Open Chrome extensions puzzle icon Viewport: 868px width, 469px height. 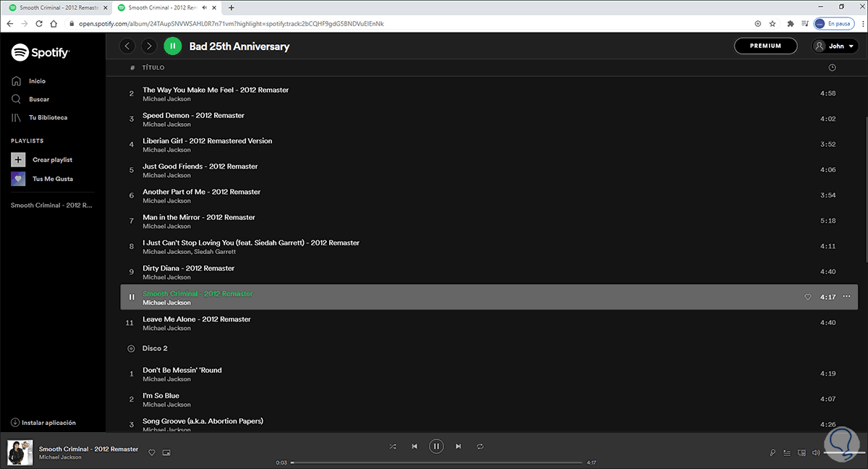(x=791, y=24)
